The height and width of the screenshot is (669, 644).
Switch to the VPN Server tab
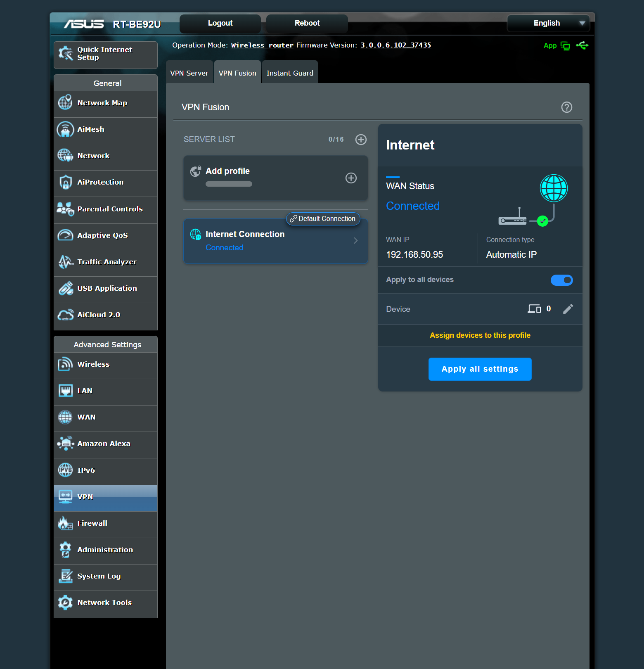point(189,73)
